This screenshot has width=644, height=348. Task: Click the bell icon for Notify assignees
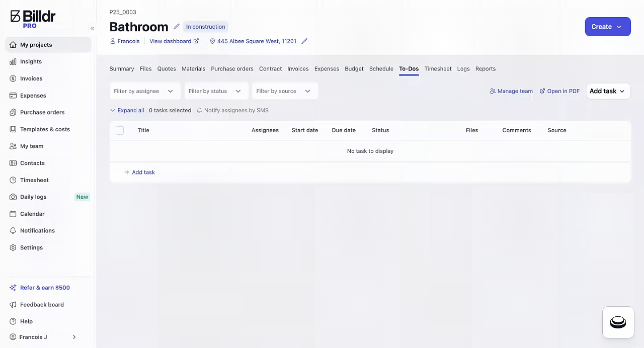(199, 110)
